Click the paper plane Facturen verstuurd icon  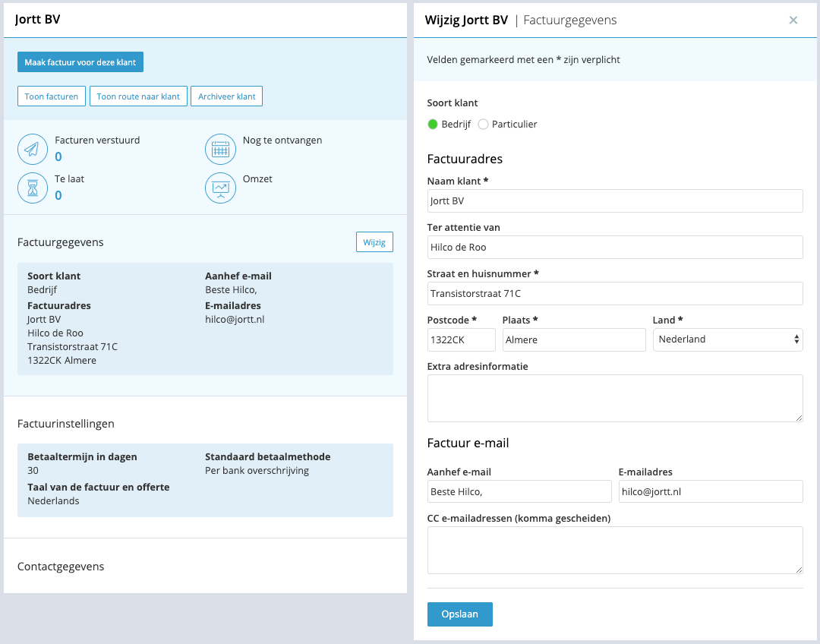pos(33,149)
